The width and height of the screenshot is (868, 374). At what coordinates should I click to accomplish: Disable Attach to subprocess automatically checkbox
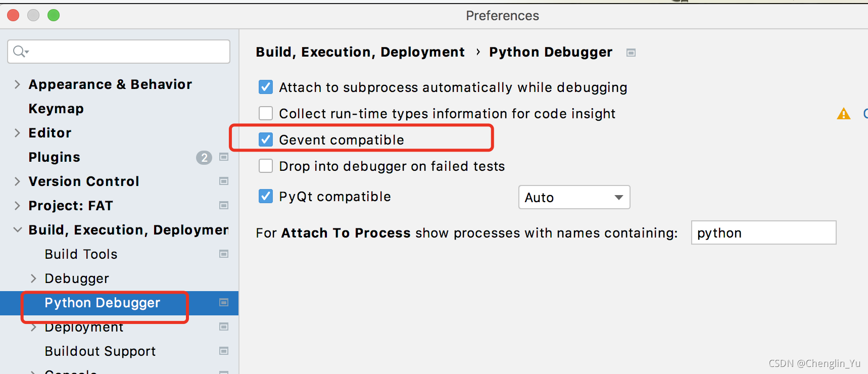tap(266, 87)
